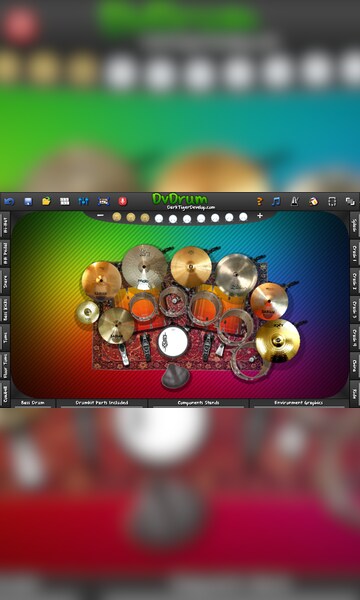Open the yellow folder icon
The width and height of the screenshot is (360, 600).
[46, 201]
